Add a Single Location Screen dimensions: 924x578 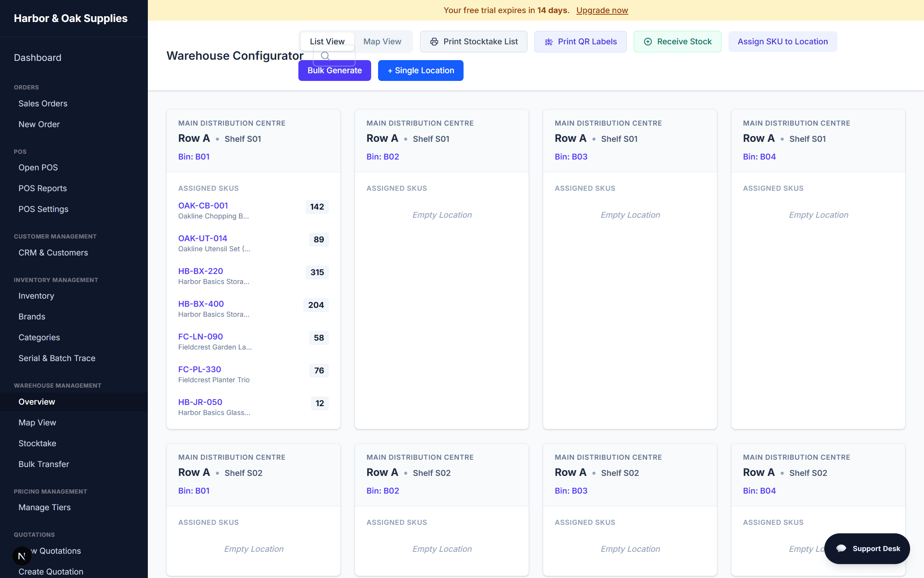pyautogui.click(x=421, y=71)
